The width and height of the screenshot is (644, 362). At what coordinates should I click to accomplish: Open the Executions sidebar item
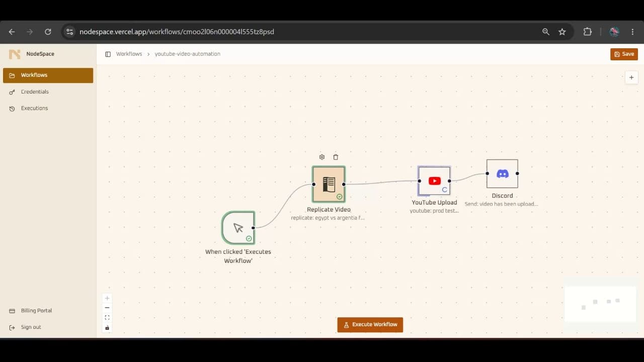pos(48,108)
